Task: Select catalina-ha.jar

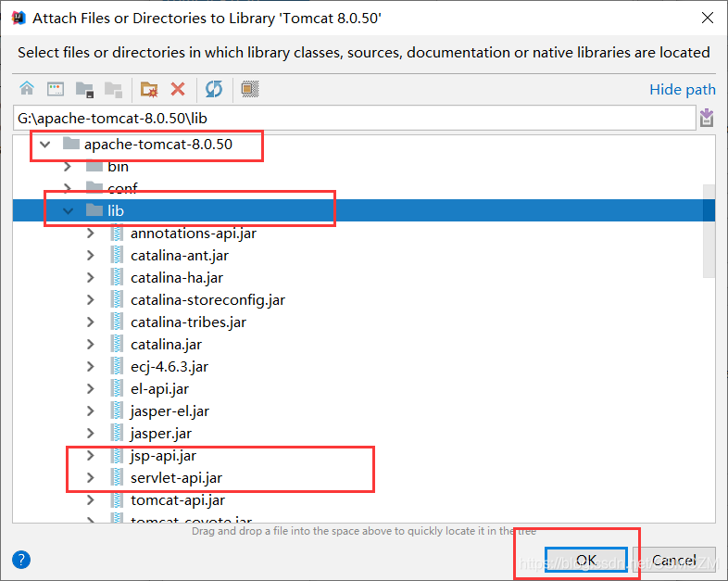Action: coord(176,278)
